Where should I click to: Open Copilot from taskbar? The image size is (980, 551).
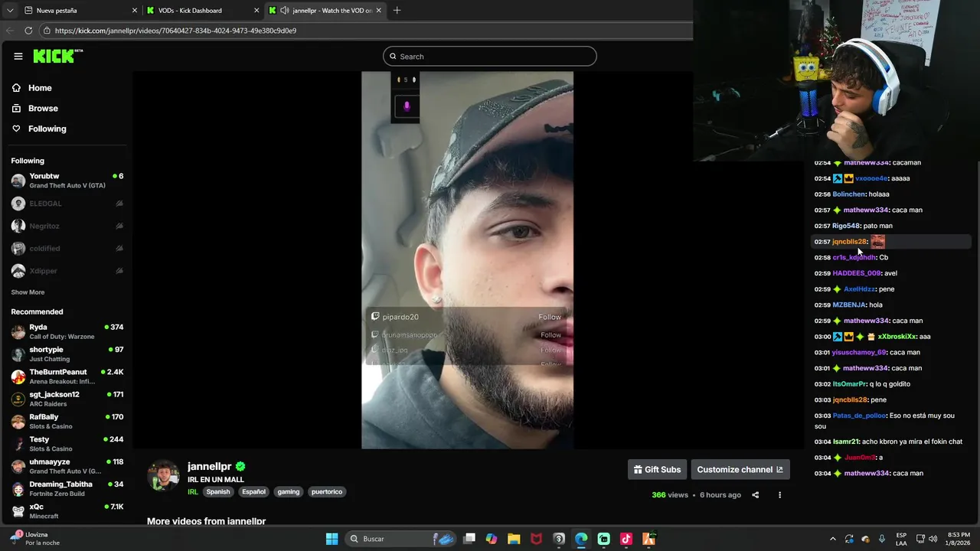coord(492,539)
